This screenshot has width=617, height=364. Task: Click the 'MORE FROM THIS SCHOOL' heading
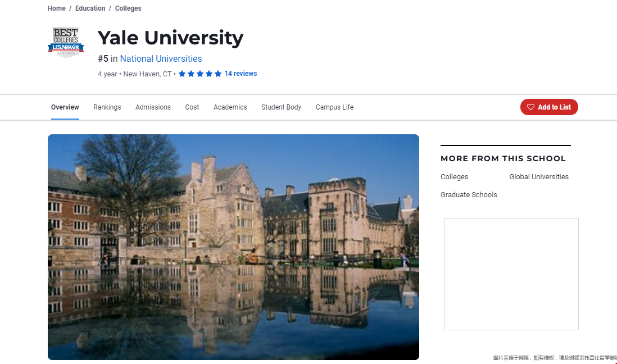pyautogui.click(x=503, y=158)
